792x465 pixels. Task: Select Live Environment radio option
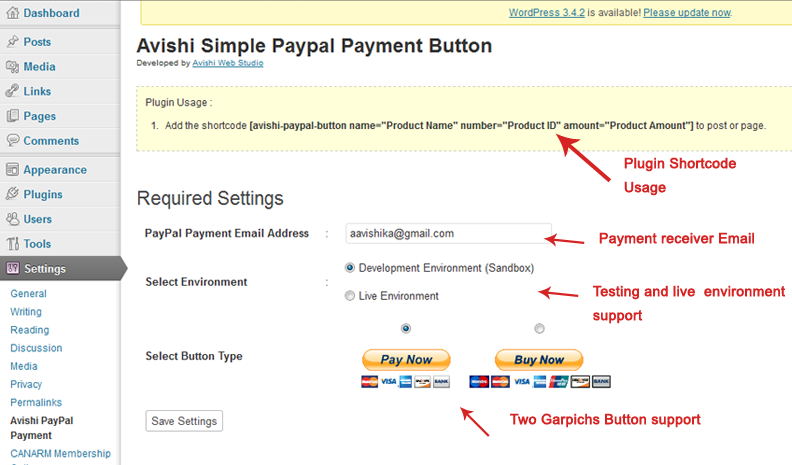click(x=350, y=296)
